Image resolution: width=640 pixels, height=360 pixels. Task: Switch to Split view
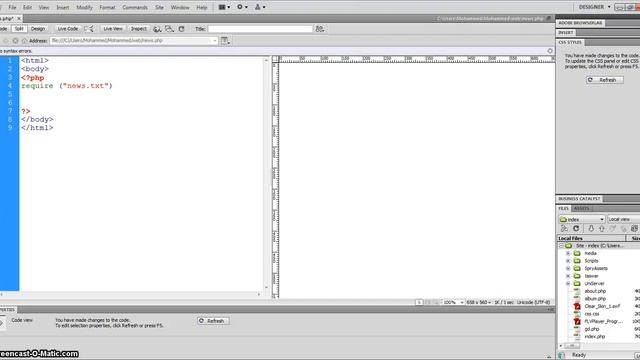[19, 29]
